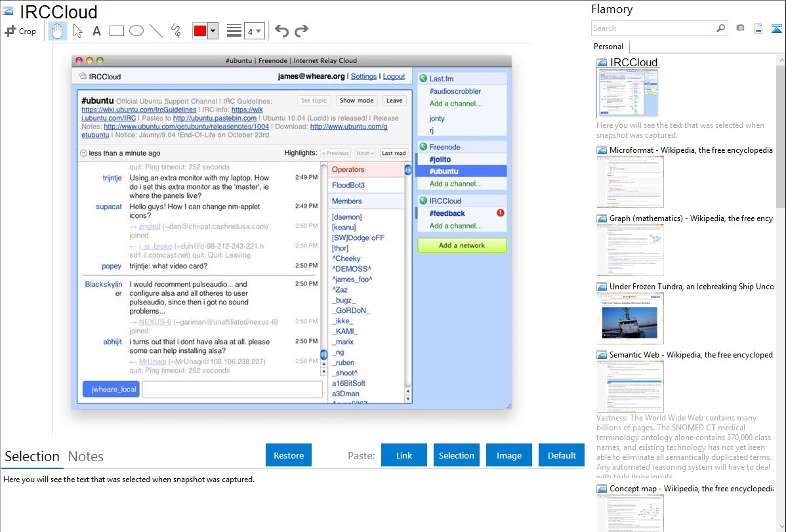Viewport: 786px width, 532px height.
Task: Click the snapshot list scroll-up arrow
Action: coord(781,60)
